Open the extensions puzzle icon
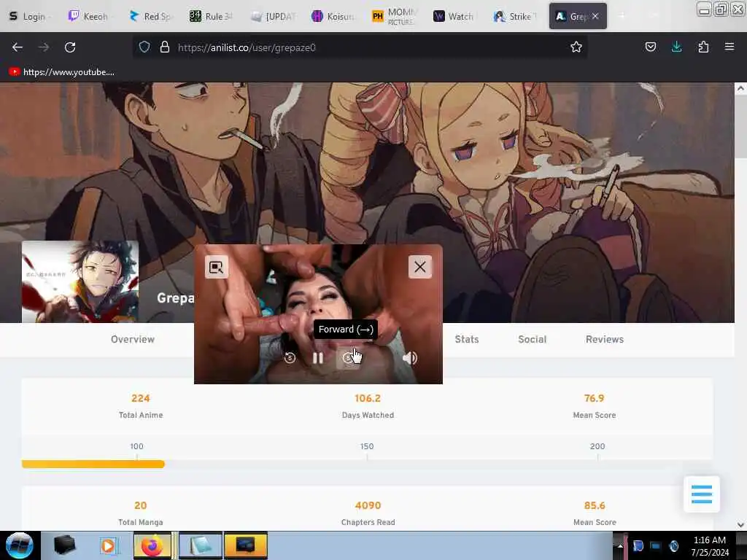 tap(703, 47)
